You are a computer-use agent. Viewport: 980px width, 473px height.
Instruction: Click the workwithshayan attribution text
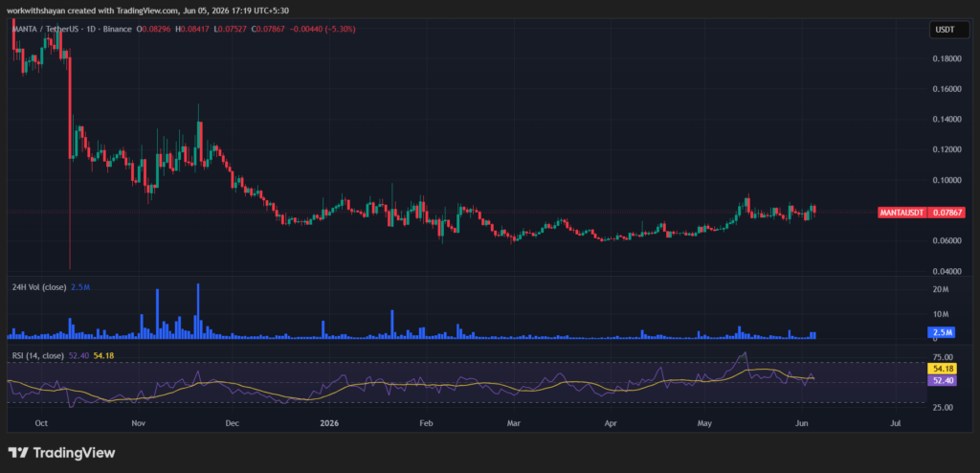tap(35, 10)
